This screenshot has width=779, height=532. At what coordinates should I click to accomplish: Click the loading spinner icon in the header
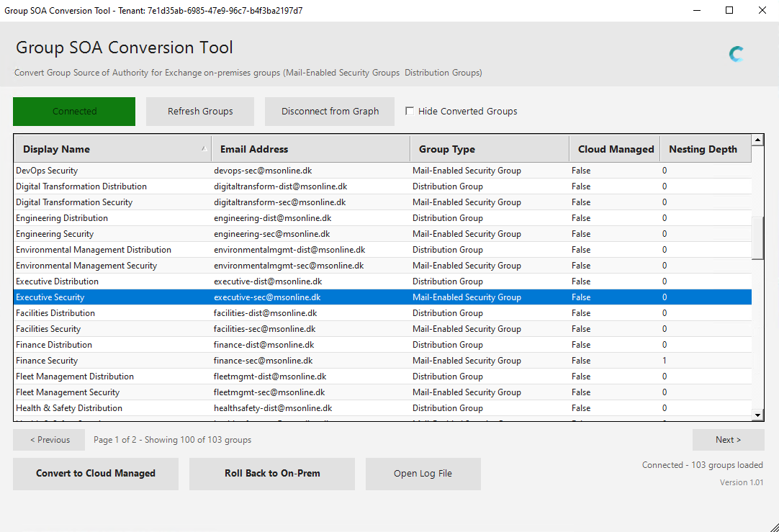click(x=736, y=54)
